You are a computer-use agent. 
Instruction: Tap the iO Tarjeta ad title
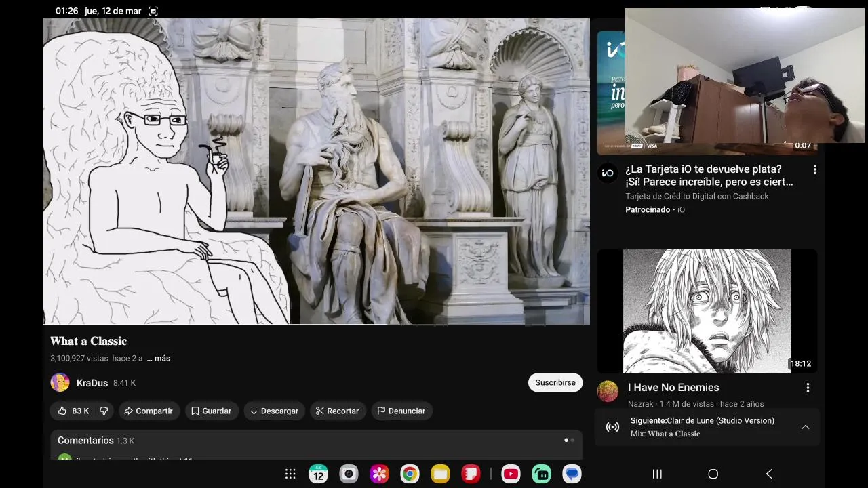[x=709, y=176]
